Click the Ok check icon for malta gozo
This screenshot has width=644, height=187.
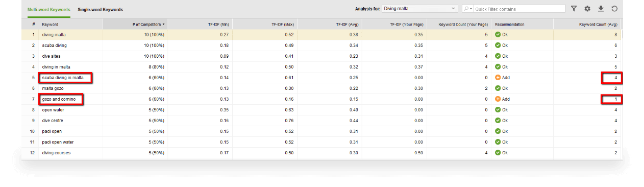[498, 88]
